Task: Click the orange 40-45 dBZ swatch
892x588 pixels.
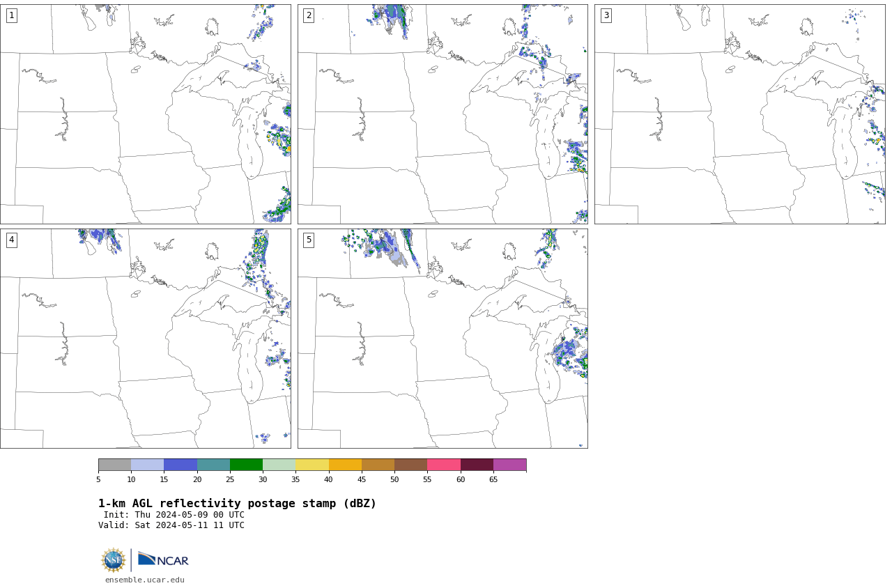Action: (345, 465)
